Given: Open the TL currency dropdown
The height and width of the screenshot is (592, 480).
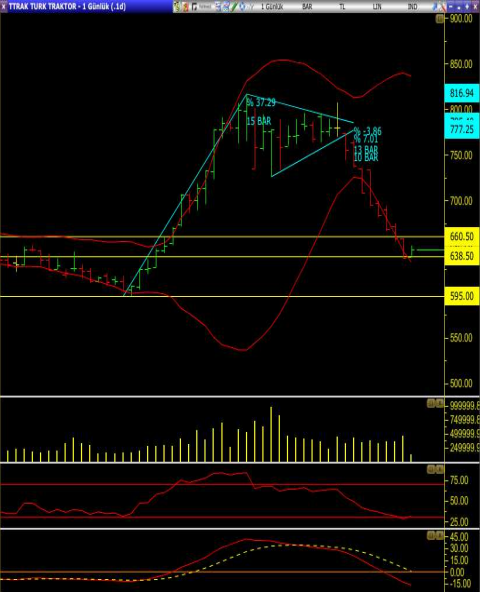Looking at the screenshot, I should pos(342,7).
